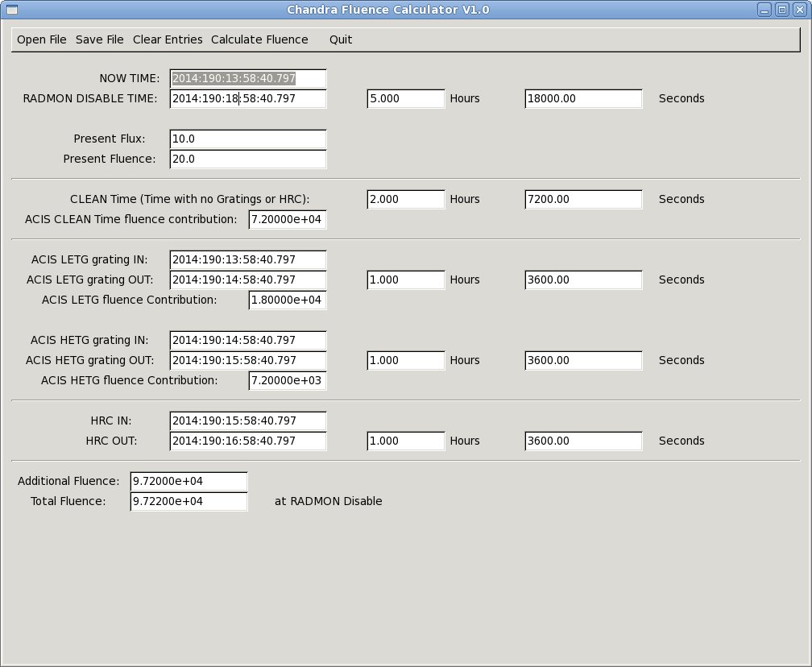
Task: Edit the CLEAN Time hours value
Action: click(x=405, y=199)
